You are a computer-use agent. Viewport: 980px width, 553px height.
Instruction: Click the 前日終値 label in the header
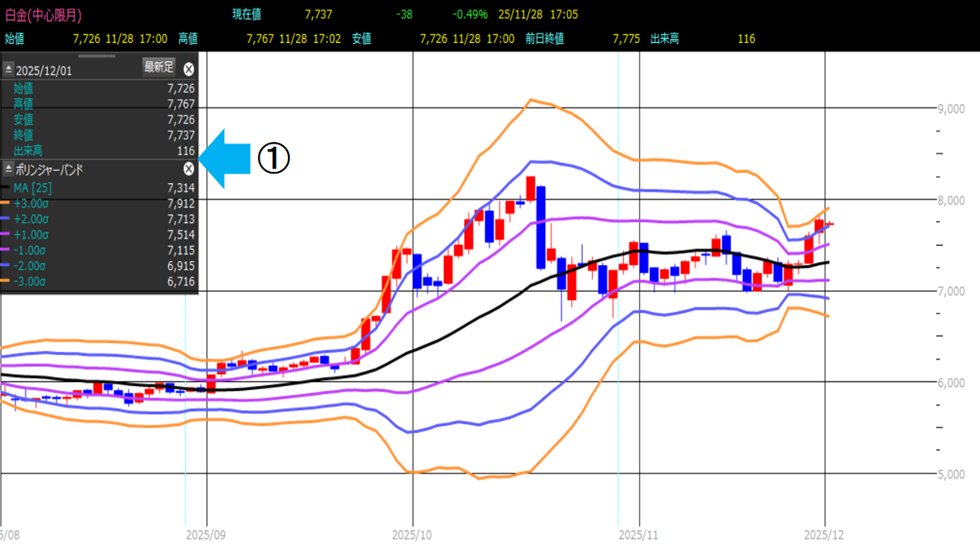(x=544, y=38)
